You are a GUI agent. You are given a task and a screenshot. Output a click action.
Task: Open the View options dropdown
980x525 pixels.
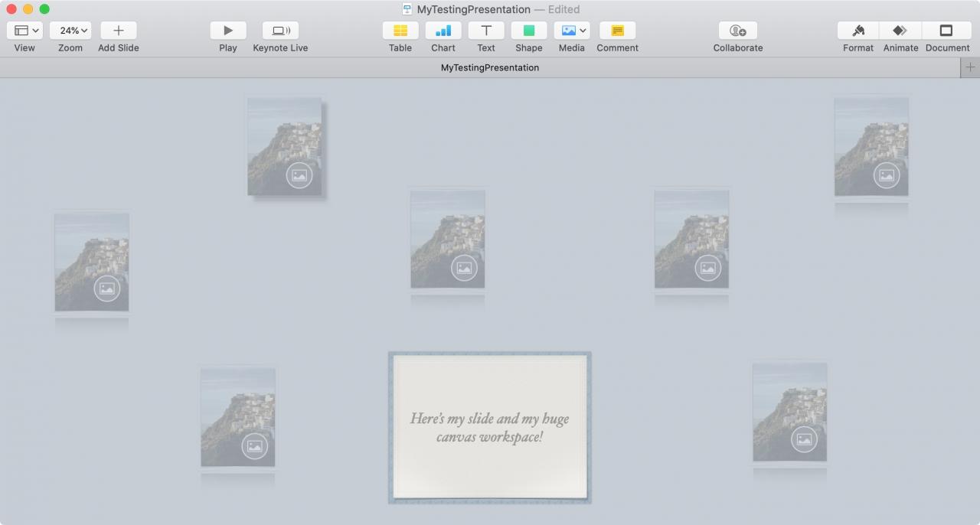point(24,31)
